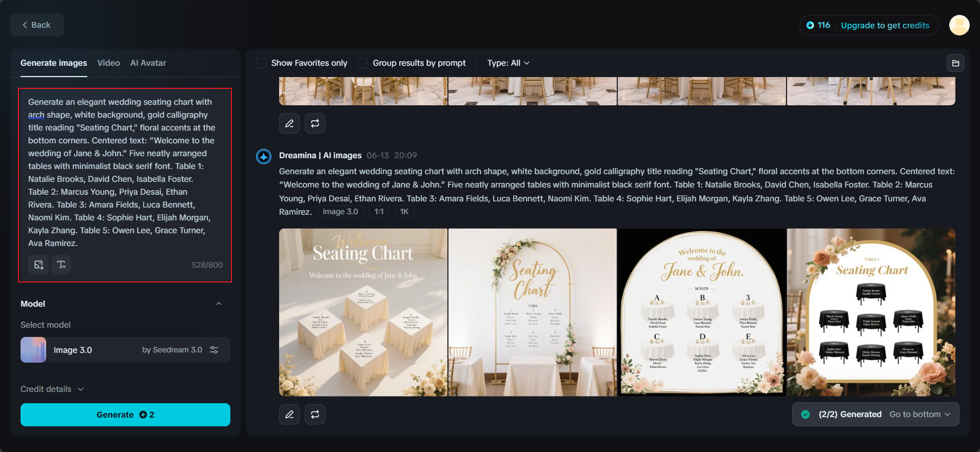Click the Dreamina logo icon beside the prompt
Screen dimensions: 980x452
pyautogui.click(x=264, y=156)
